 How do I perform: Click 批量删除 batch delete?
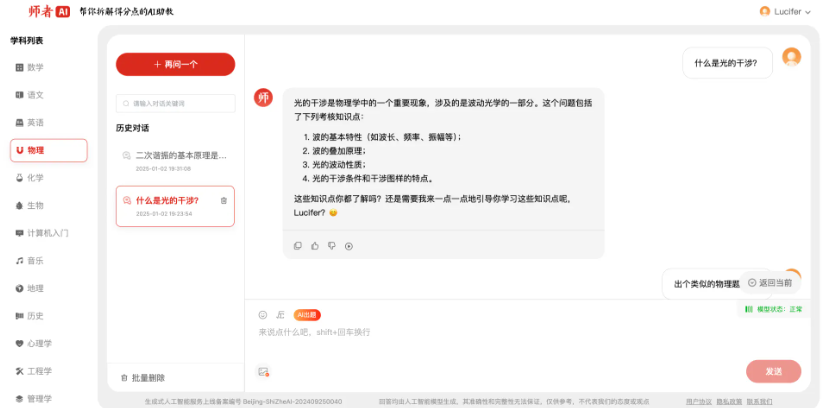[x=143, y=378]
